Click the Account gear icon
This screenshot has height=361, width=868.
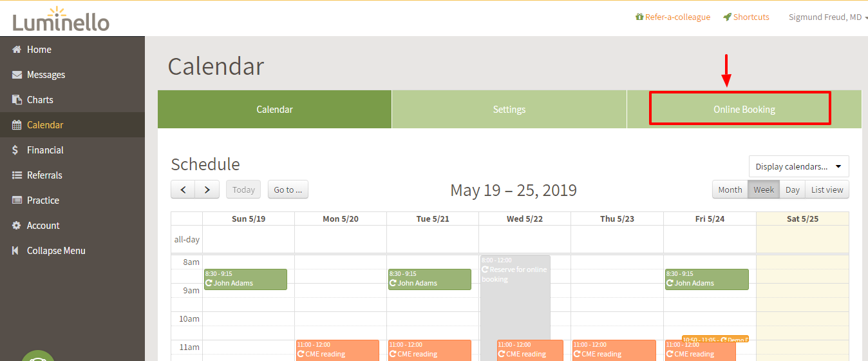point(17,226)
